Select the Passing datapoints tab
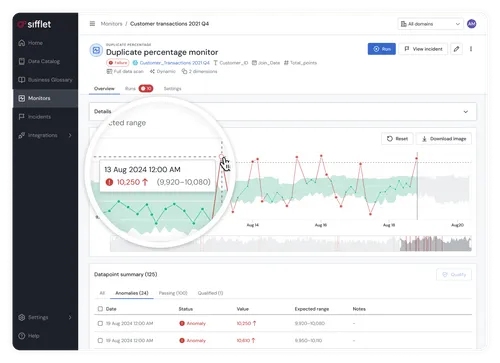Image resolution: width=500 pixels, height=363 pixels. click(x=173, y=293)
